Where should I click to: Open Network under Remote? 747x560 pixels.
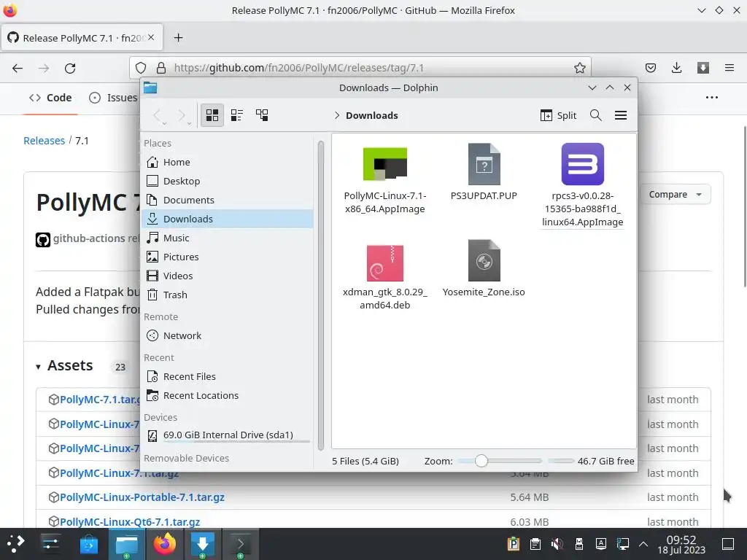pyautogui.click(x=228, y=335)
